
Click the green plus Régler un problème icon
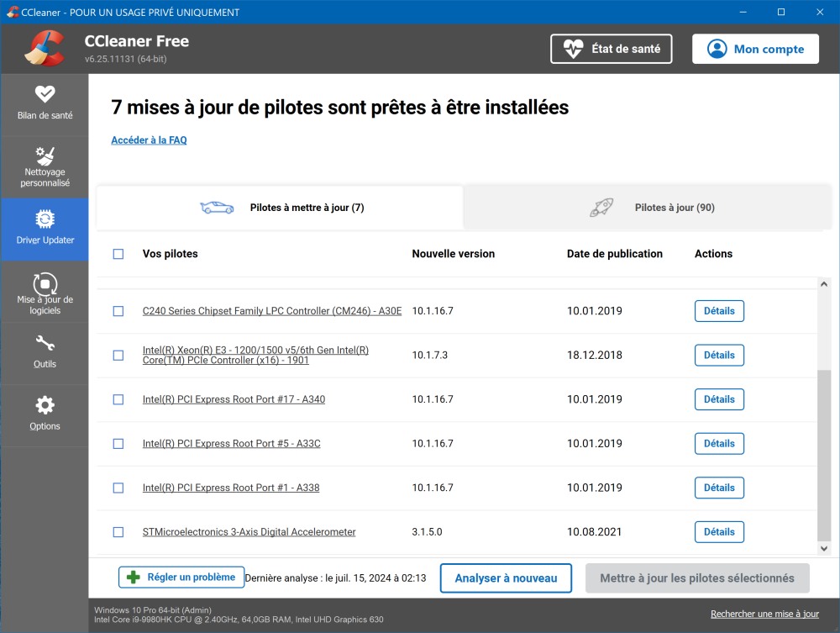(133, 578)
